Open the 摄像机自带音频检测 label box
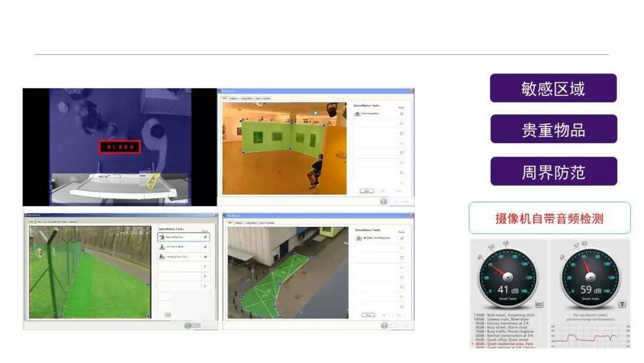The width and height of the screenshot is (644, 363). tap(549, 218)
